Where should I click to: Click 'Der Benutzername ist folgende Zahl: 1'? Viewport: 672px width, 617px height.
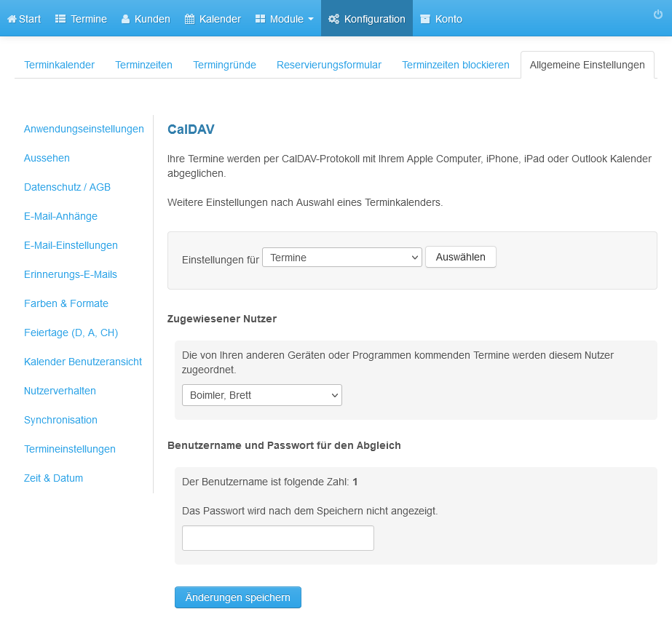coord(270,482)
